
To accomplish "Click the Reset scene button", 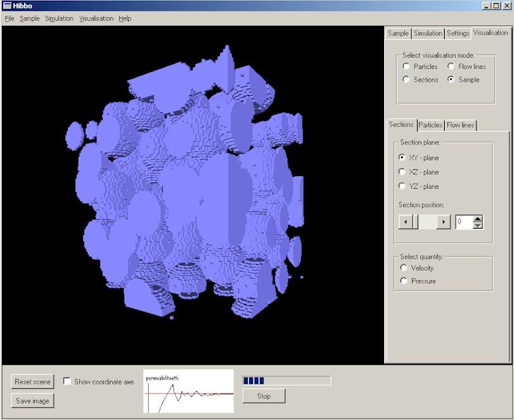I will coord(32,381).
